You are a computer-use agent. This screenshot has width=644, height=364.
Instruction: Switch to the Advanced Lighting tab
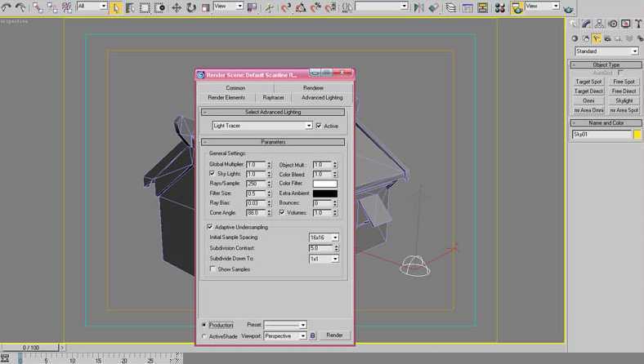click(x=322, y=98)
